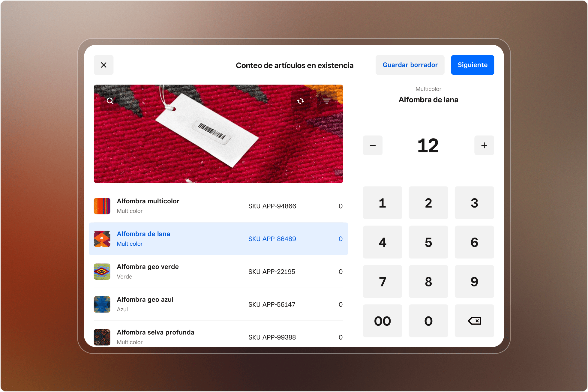Decrease the count using the minus button

[x=373, y=145]
